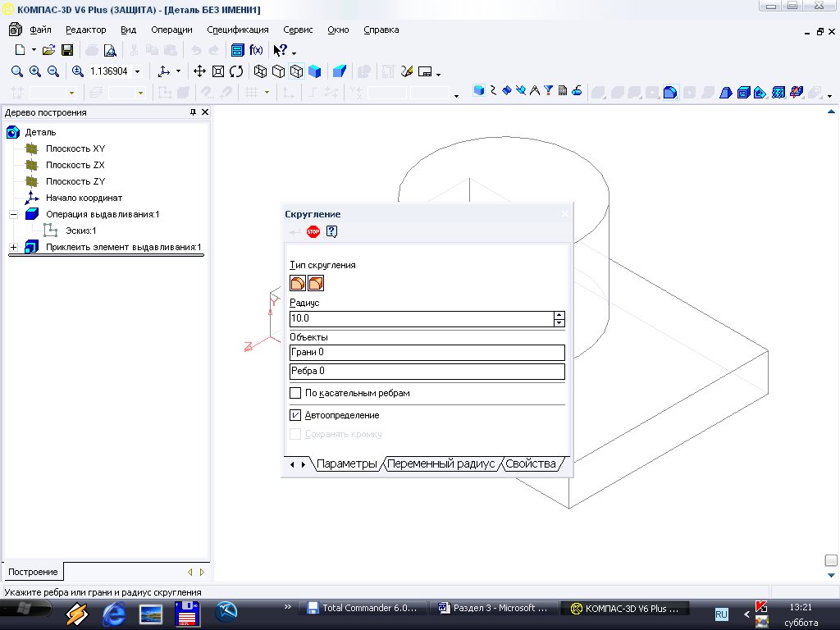
Task: Save the part with the floppy icon
Action: 67,50
